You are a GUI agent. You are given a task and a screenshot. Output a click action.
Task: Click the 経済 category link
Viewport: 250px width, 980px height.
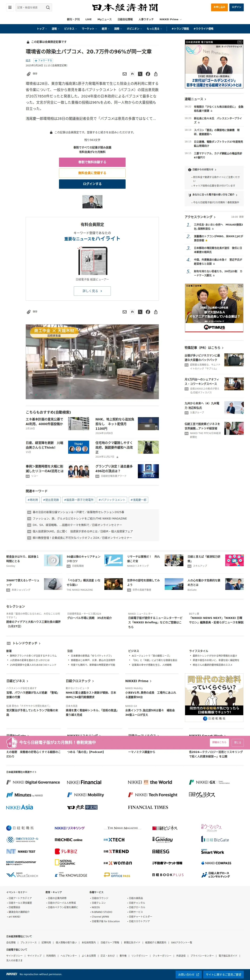pos(28,61)
